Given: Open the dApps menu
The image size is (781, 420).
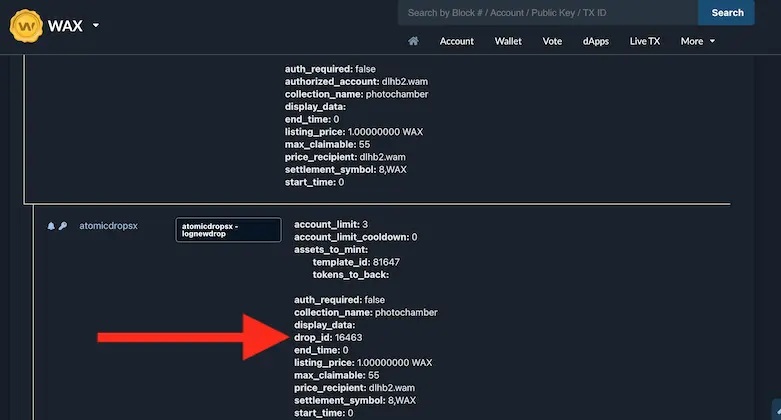Looking at the screenshot, I should (x=596, y=41).
